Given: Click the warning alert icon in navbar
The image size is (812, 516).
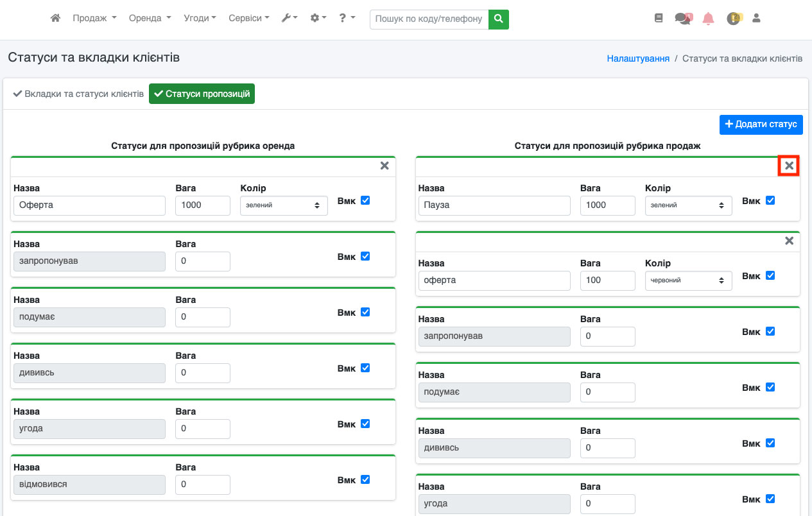Looking at the screenshot, I should tap(733, 19).
